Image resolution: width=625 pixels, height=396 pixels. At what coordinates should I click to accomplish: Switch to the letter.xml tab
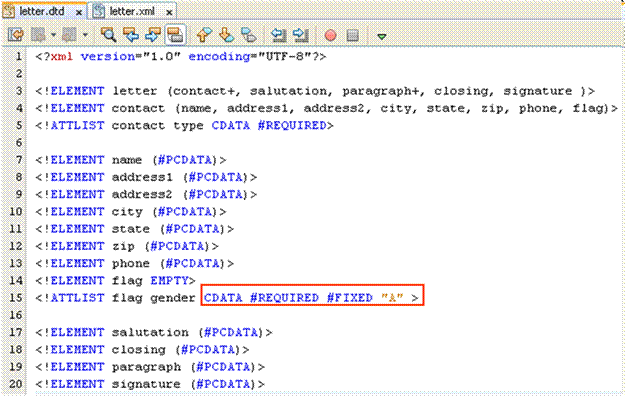(132, 12)
